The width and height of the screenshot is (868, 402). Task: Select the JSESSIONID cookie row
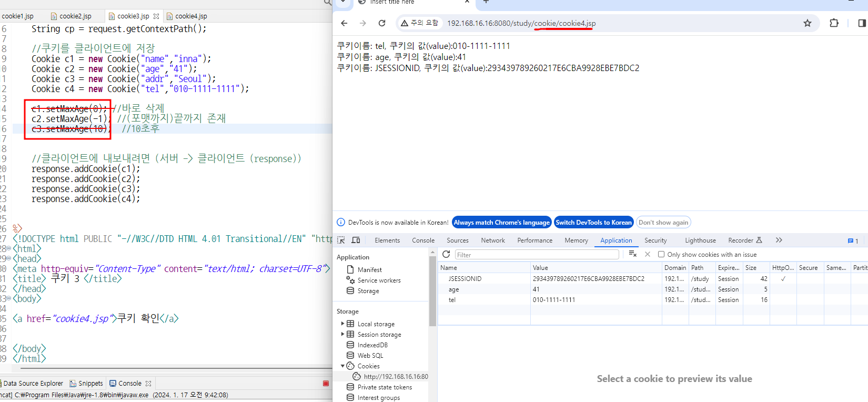tap(653, 279)
